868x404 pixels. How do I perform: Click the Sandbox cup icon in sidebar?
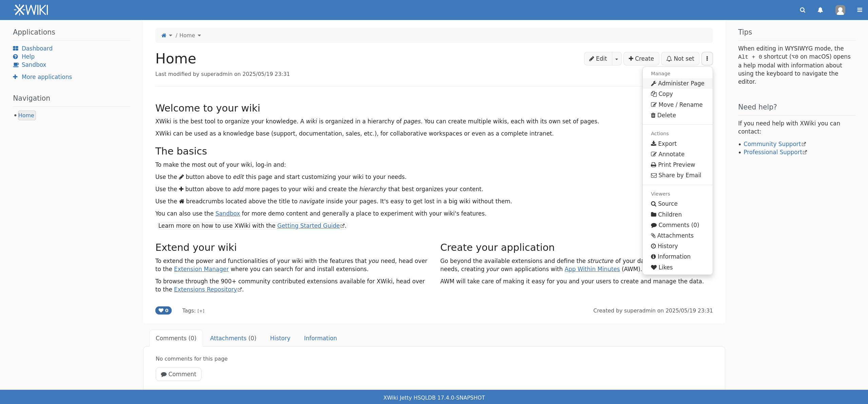pyautogui.click(x=16, y=65)
